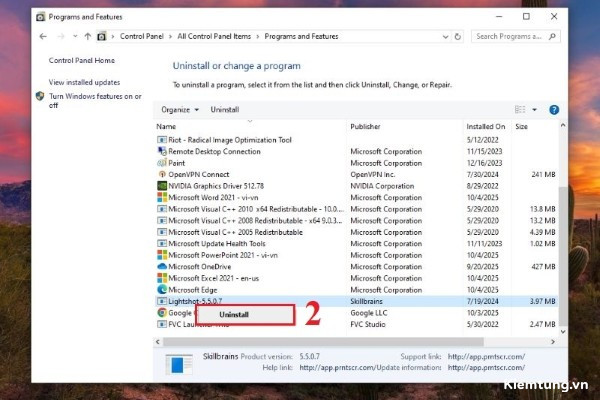Click the Programs and Features breadcrumb
This screenshot has width=600, height=400.
301,36
